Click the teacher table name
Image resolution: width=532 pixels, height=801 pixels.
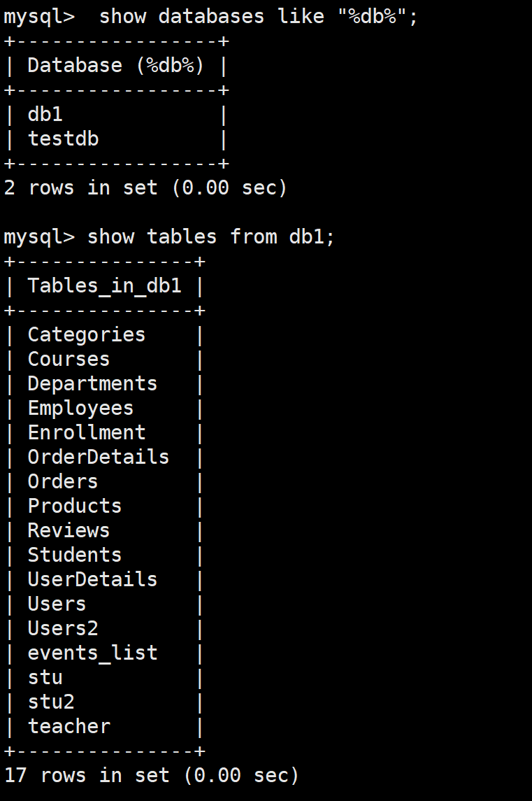(x=69, y=726)
